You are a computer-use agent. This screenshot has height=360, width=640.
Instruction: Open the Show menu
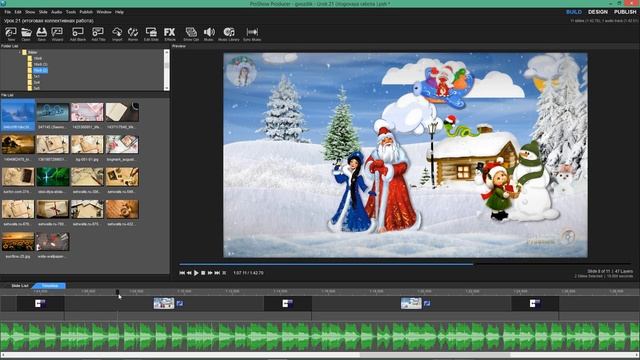point(30,12)
